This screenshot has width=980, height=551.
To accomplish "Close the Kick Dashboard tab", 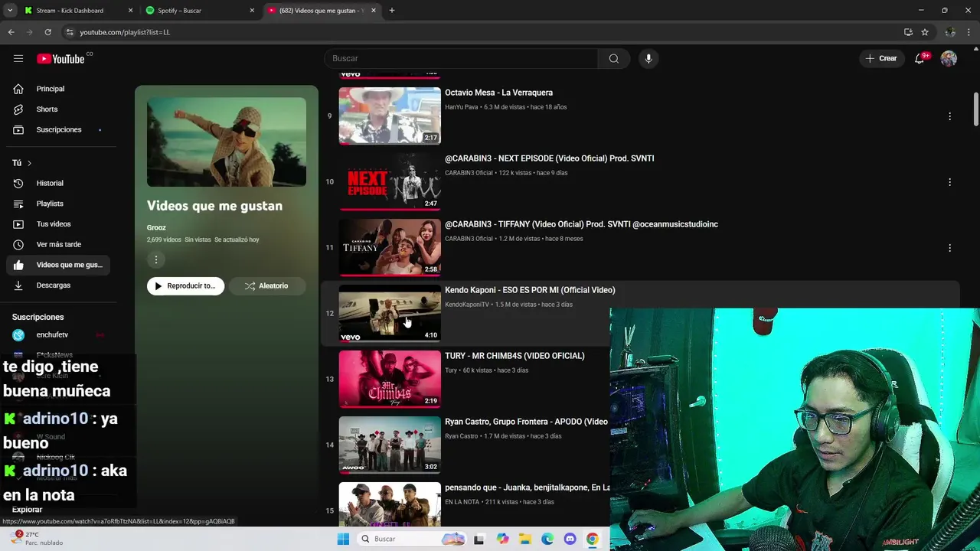I will click(130, 11).
